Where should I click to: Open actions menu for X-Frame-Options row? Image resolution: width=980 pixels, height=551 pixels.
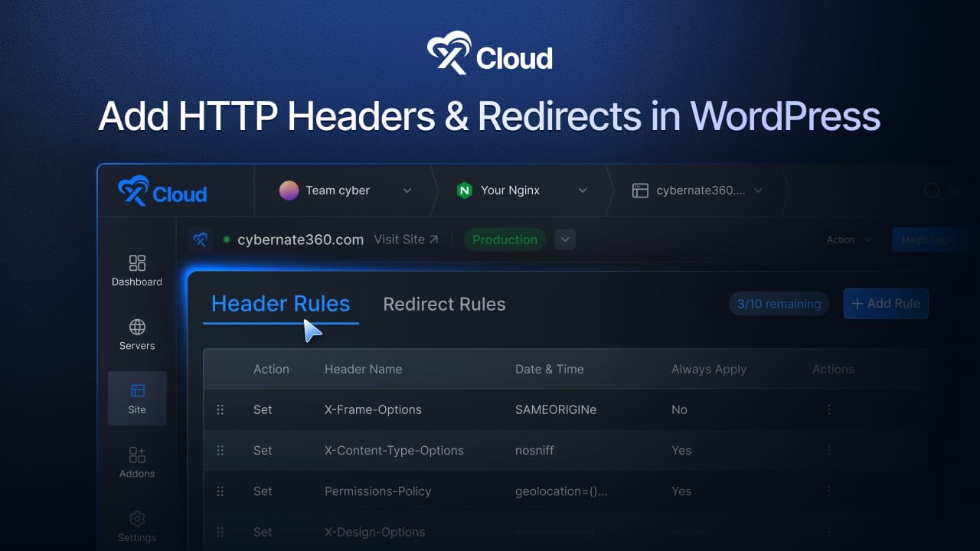pyautogui.click(x=829, y=409)
